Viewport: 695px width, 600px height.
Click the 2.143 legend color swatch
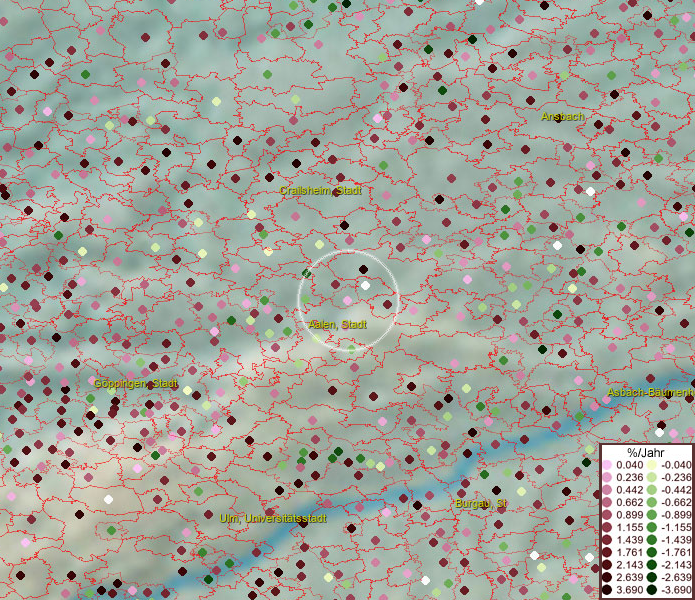point(607,565)
